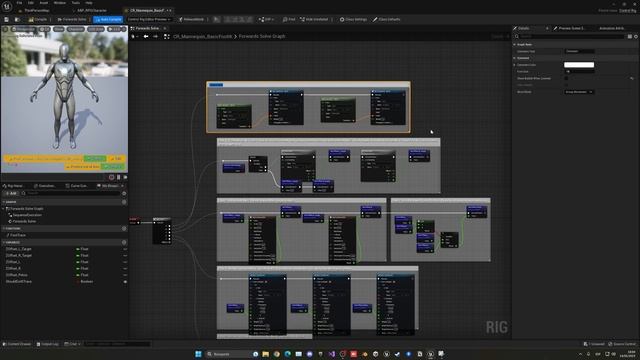640x360 pixels.
Task: Click the Save asset icon in toolbar
Action: pos(7,19)
